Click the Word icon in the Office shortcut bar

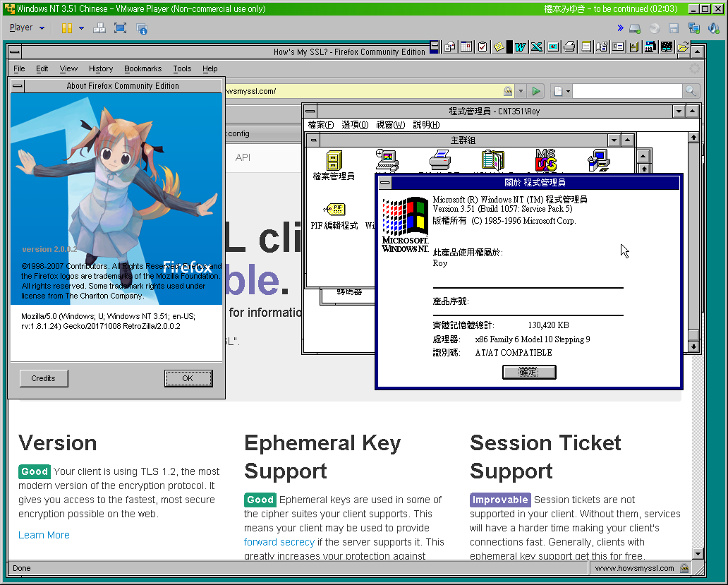coord(520,47)
